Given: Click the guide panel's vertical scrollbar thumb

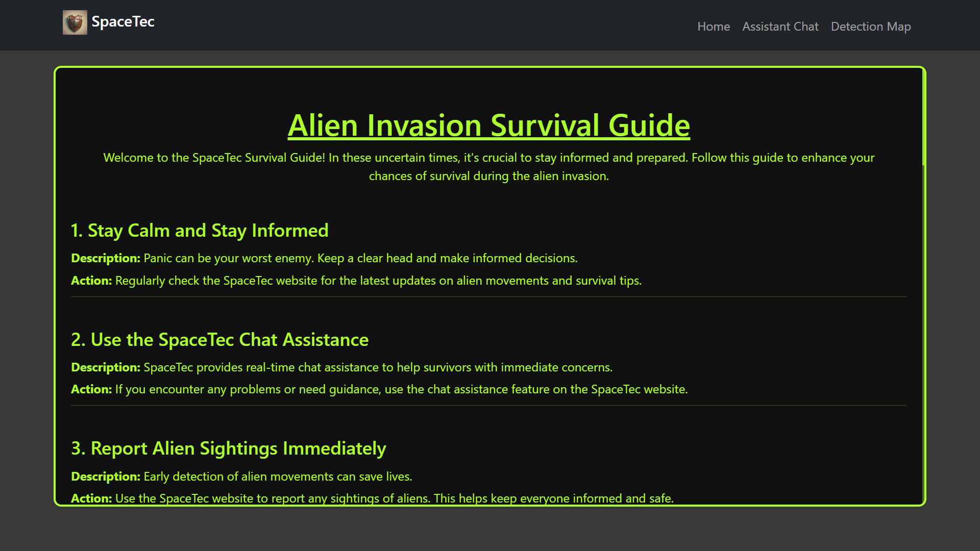Looking at the screenshot, I should point(923,117).
